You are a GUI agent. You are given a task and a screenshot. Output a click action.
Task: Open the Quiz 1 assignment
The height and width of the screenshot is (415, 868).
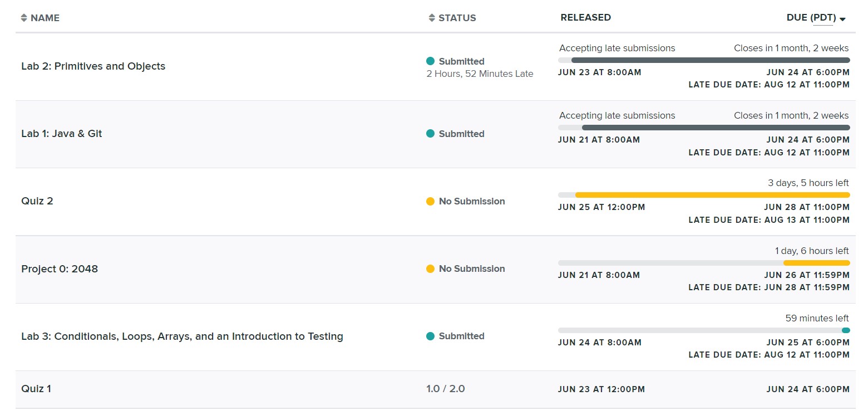tap(36, 389)
